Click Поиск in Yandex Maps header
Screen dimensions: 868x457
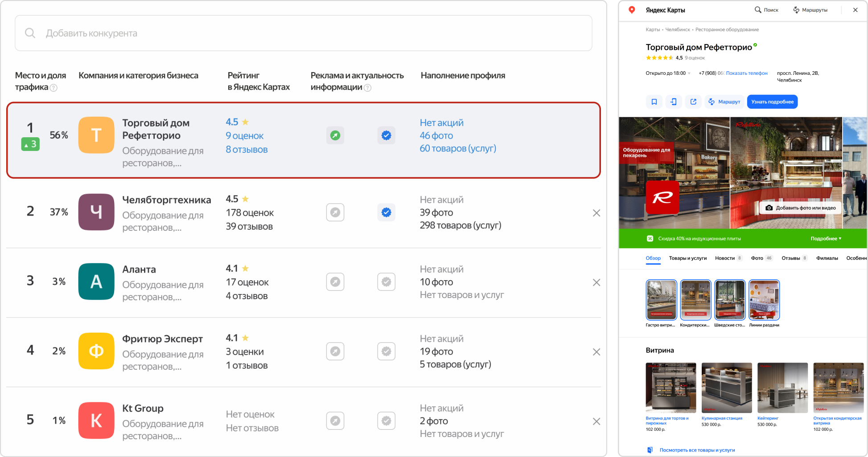(x=766, y=10)
